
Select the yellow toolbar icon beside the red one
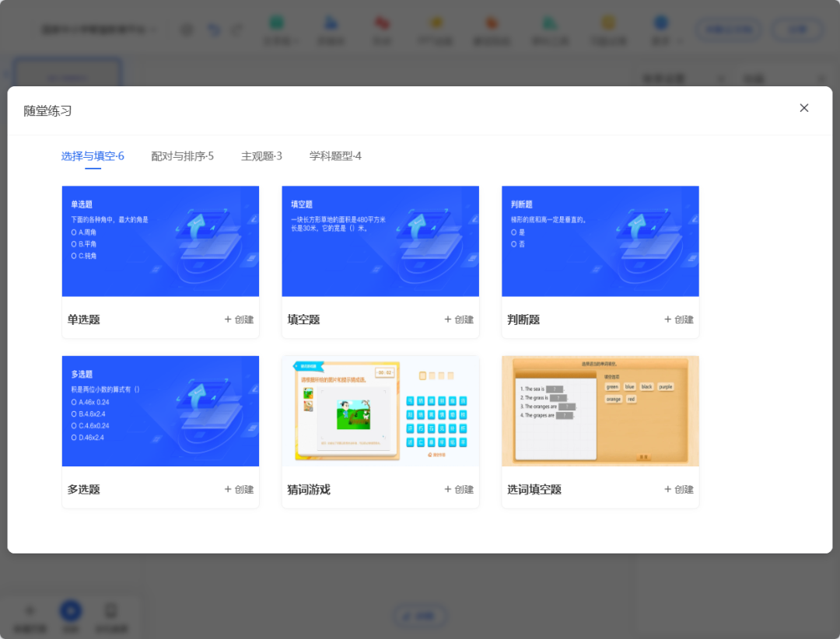[x=436, y=23]
